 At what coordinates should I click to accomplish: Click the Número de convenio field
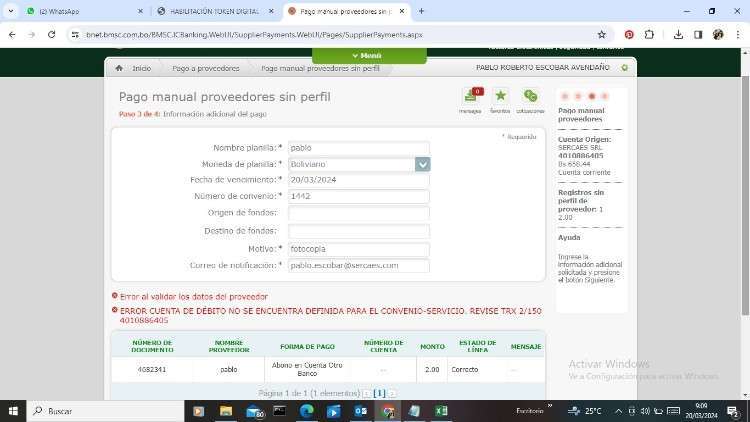pyautogui.click(x=358, y=196)
